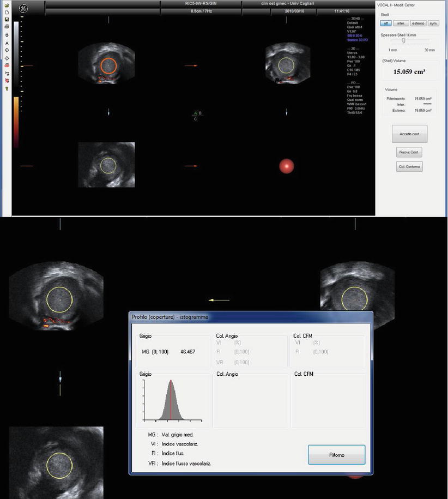The image size is (448, 499).
Task: Click the GE logo
Action: [x=23, y=9]
